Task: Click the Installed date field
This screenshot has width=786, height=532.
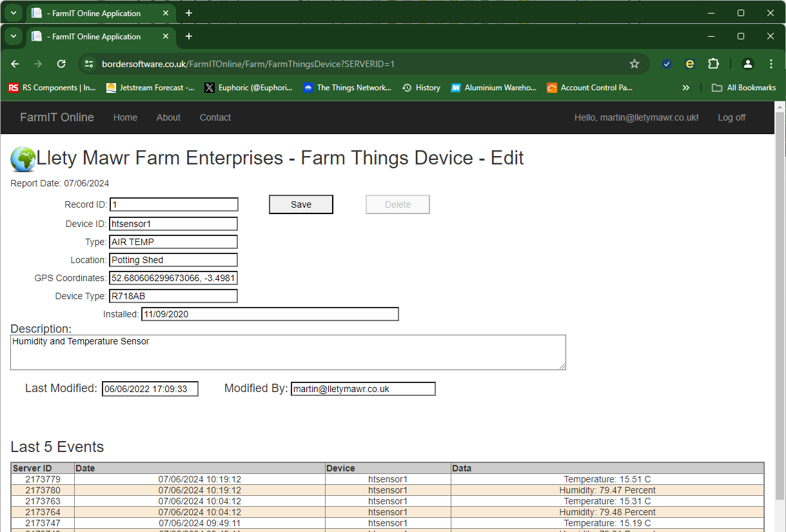Action: [270, 314]
